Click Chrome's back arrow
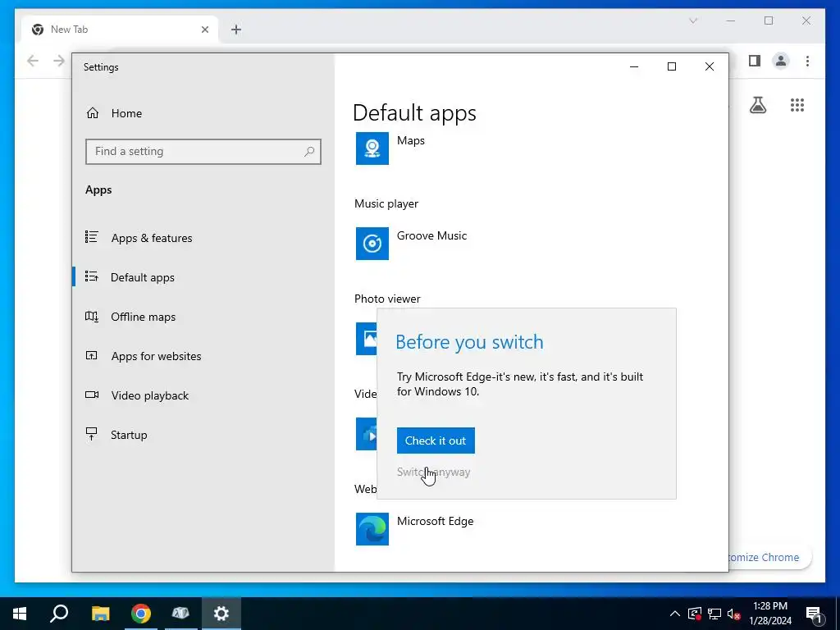The width and height of the screenshot is (840, 630). (33, 61)
